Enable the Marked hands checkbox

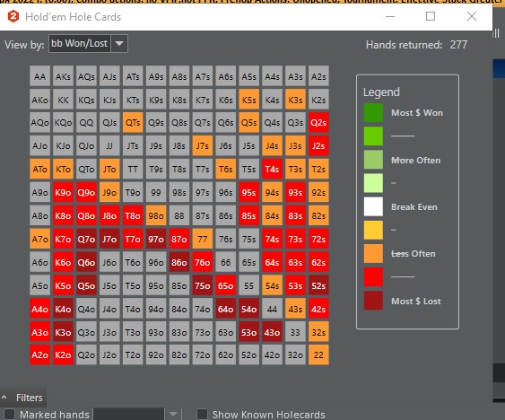(9, 415)
